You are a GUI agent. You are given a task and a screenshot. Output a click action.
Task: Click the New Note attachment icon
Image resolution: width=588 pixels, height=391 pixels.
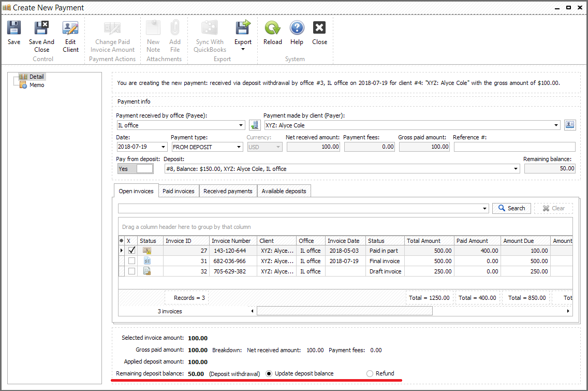[153, 28]
